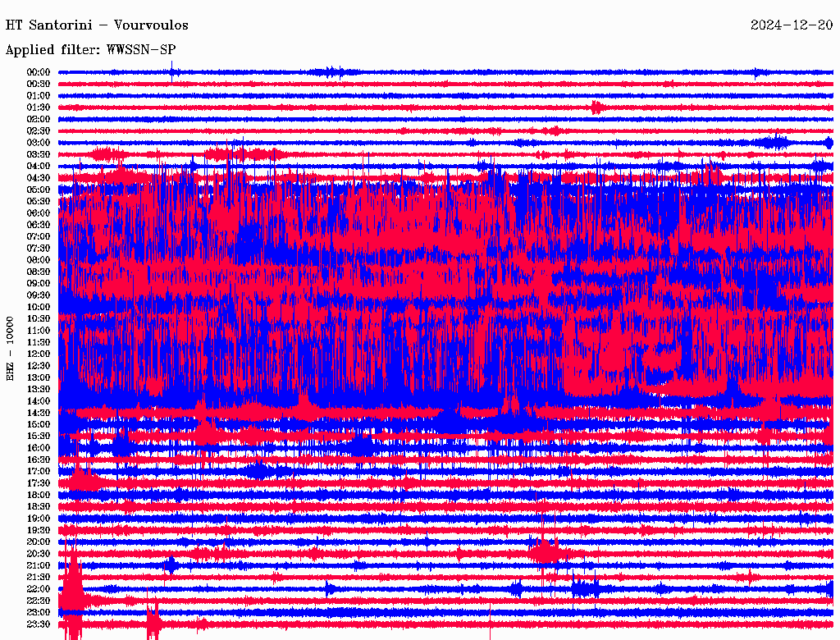Click the 10:30 time label
Screen dimensions: 840x640
[x=39, y=319]
